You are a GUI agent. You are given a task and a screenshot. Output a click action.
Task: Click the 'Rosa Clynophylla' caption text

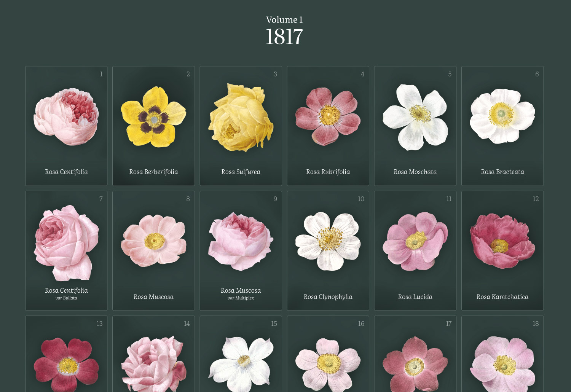click(x=328, y=297)
